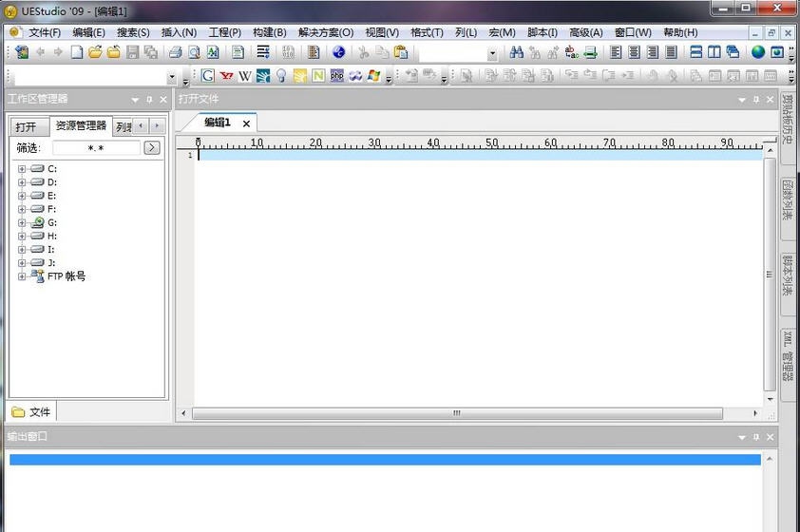Open the 文件(F) menu

(45, 32)
